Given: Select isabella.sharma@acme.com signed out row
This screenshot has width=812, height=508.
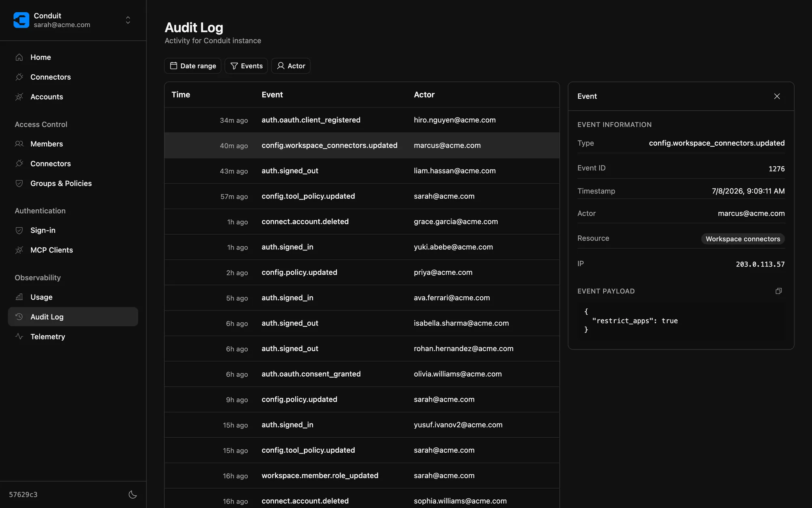Looking at the screenshot, I should (x=362, y=323).
